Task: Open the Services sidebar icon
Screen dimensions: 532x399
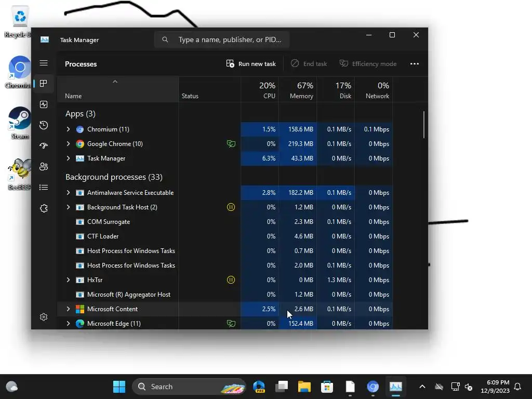Action: tap(44, 208)
